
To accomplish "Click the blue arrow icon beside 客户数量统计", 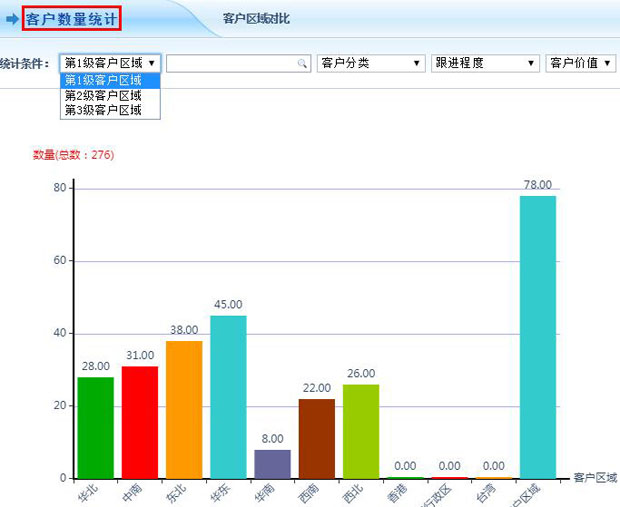I will [x=13, y=19].
